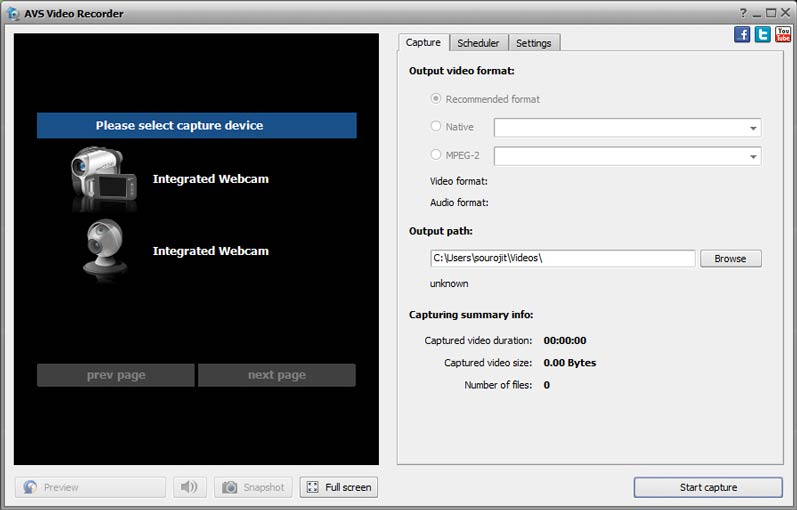Click the 00:00:00 captured duration value
This screenshot has width=797, height=510.
tap(565, 341)
